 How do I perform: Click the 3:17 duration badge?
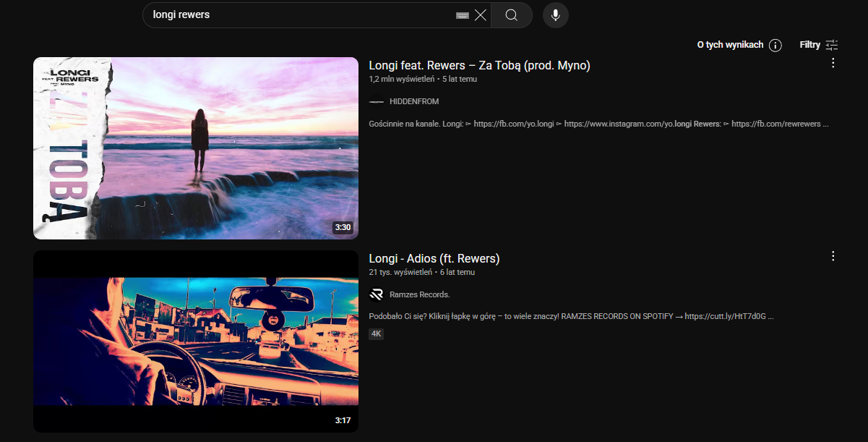343,420
